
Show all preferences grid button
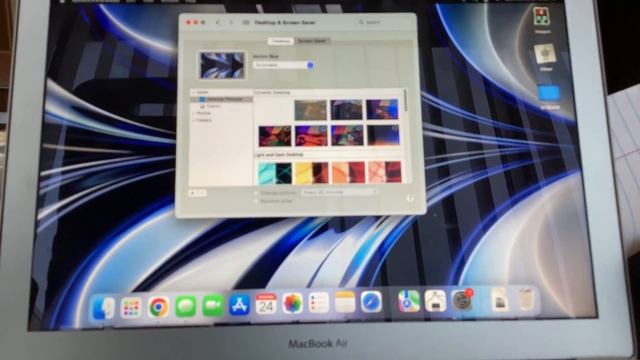point(246,22)
